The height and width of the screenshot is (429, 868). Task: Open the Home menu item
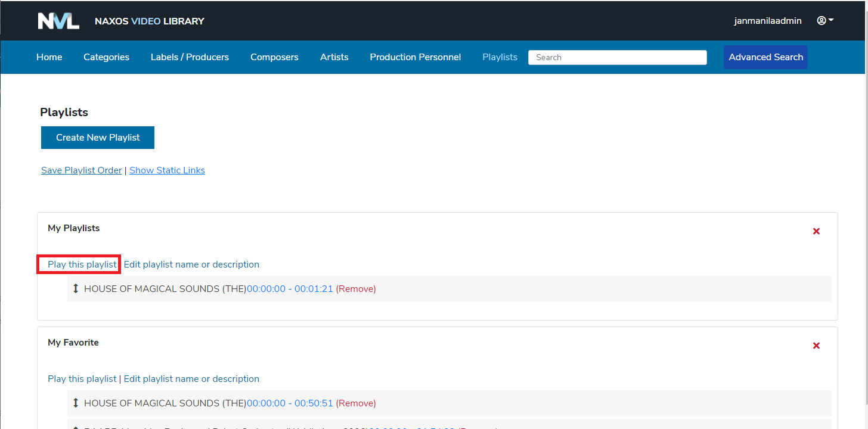tap(49, 57)
